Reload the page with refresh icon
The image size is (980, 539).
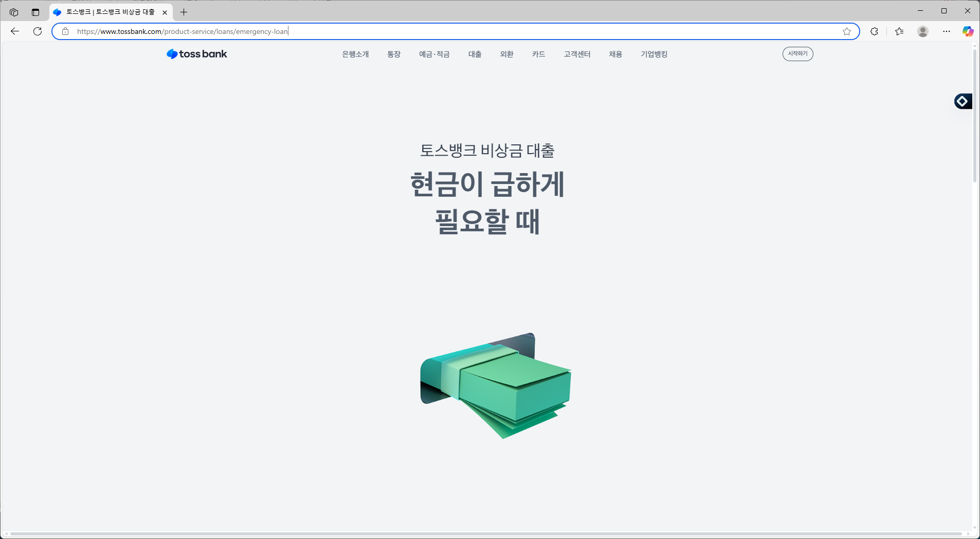38,31
